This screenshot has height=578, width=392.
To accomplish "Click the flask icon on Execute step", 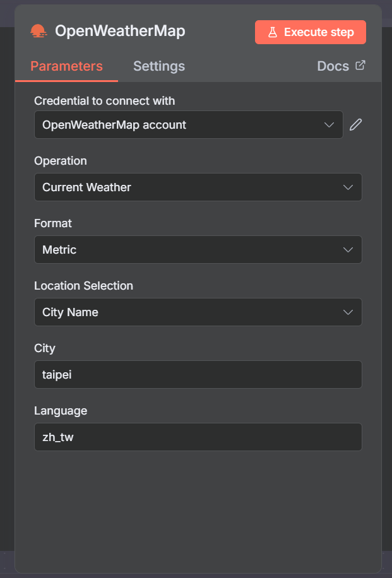I will click(273, 32).
